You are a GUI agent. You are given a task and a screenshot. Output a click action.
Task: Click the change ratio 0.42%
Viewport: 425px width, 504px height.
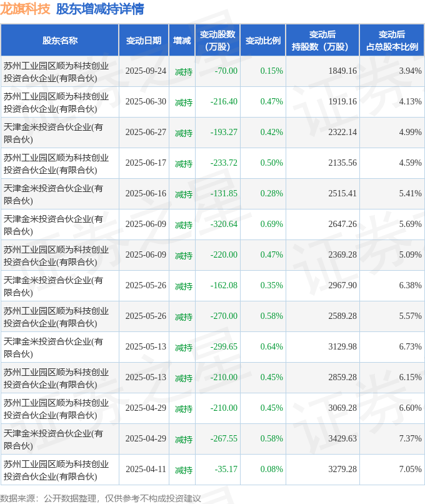click(x=271, y=132)
